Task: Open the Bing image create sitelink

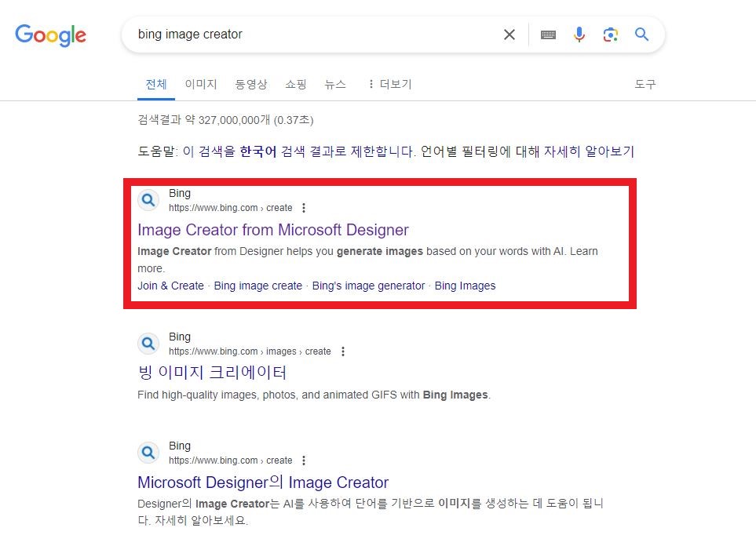Action: (258, 286)
